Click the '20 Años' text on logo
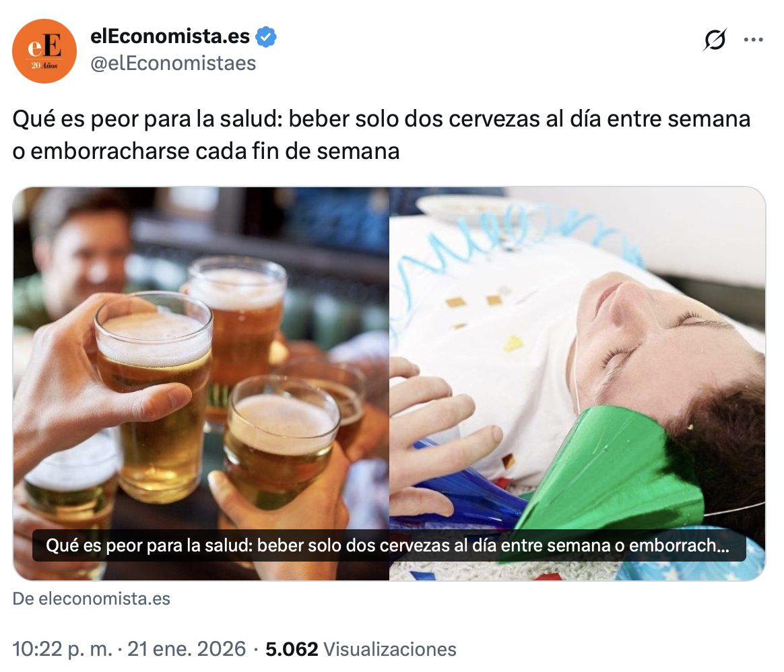Image resolution: width=784 pixels, height=672 pixels. (x=44, y=65)
